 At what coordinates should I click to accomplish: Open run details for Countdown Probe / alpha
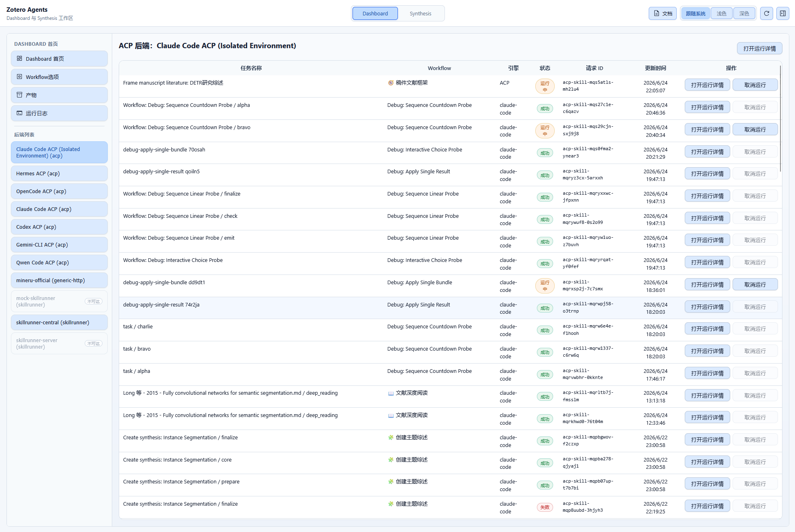tap(707, 107)
